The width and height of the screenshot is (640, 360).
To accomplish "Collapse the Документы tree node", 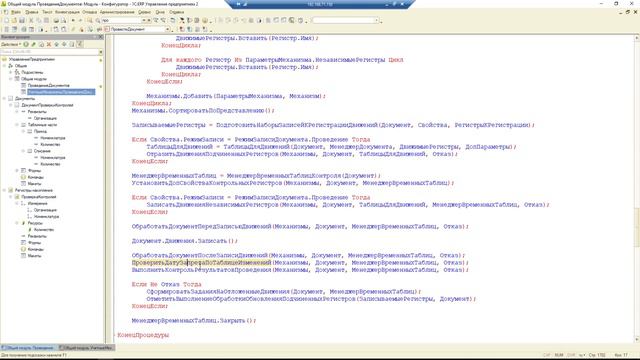I will 4,98.
